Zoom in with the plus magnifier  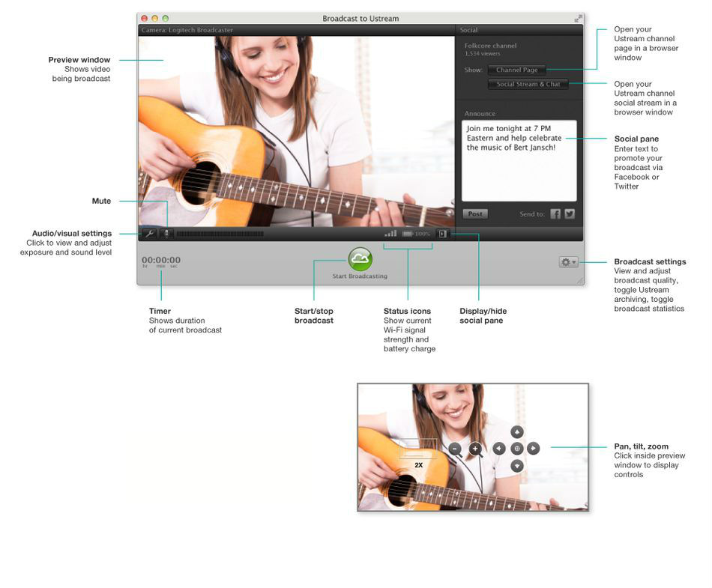point(475,449)
